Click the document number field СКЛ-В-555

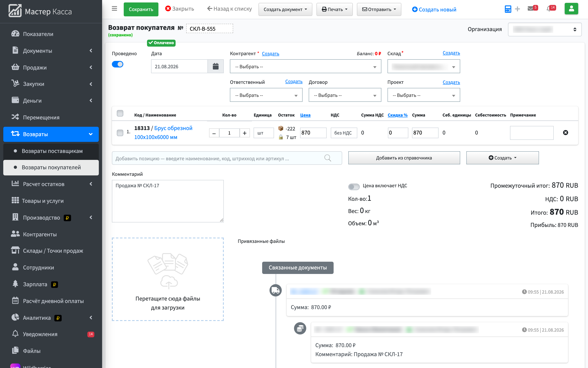(x=209, y=28)
